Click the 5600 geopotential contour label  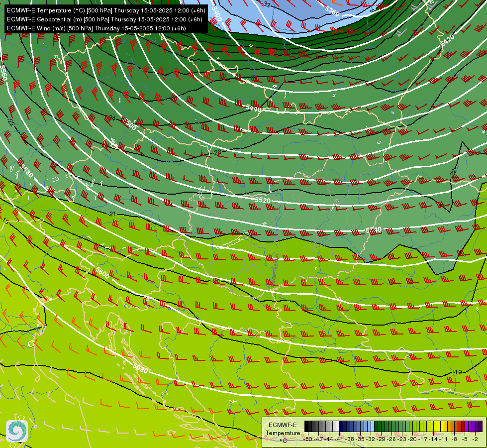102,273
